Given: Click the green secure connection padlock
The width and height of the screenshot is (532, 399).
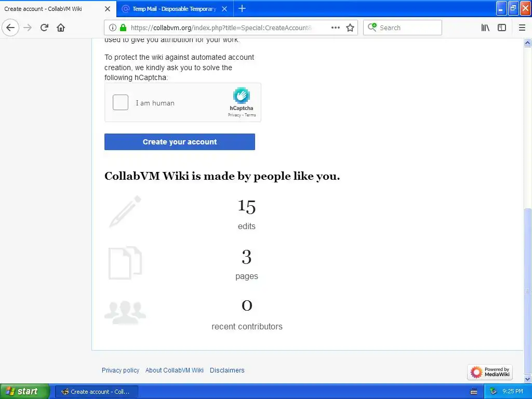Looking at the screenshot, I should 123,28.
